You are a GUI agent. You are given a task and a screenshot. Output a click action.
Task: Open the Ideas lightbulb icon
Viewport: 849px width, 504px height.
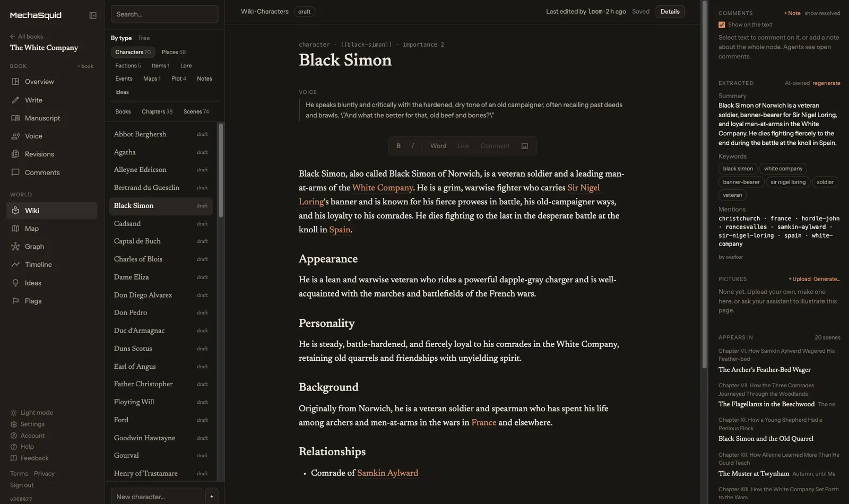(15, 283)
